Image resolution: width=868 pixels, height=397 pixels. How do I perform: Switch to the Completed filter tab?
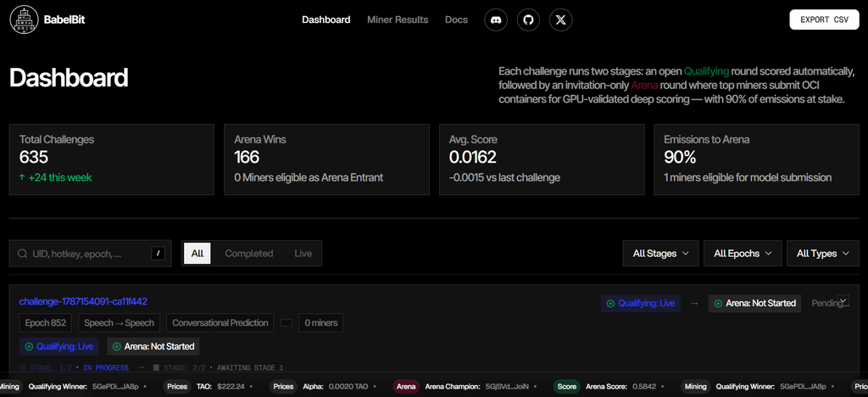[248, 254]
